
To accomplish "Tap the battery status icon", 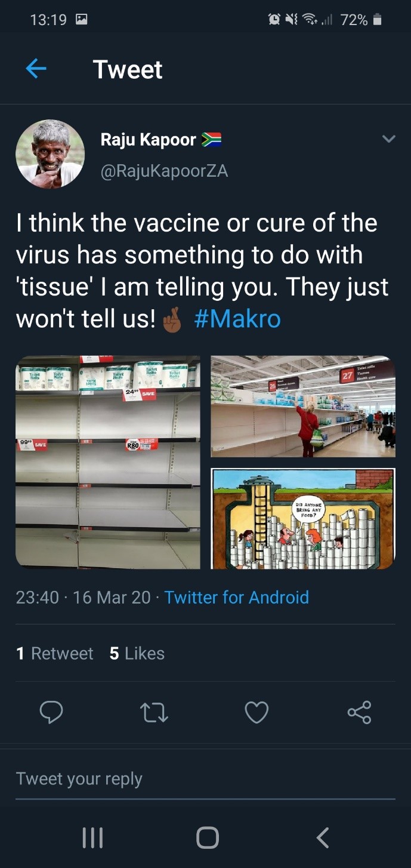I will point(376,20).
